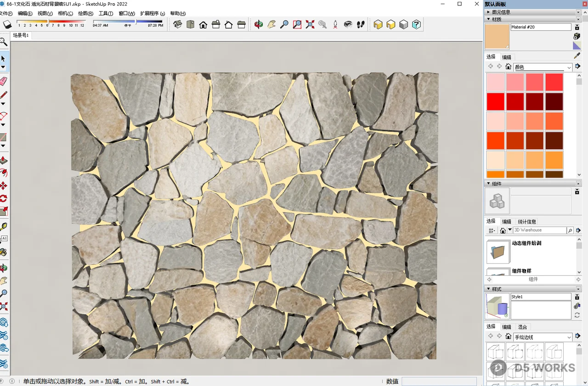
Task: Open the styles 混合 mix tab
Action: (x=522, y=327)
